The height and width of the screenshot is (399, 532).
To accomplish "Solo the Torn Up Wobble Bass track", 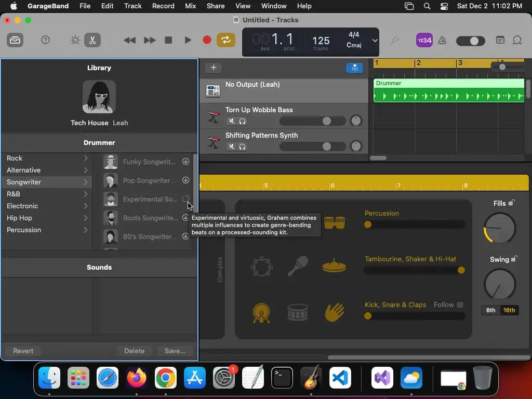I will coord(242,121).
